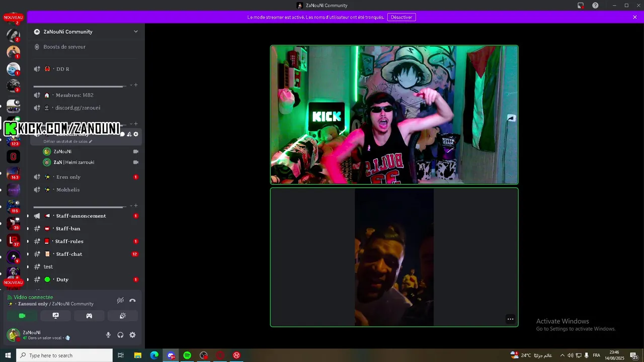
Task: Open Zanouni only channel settings gear
Action: pyautogui.click(x=136, y=134)
